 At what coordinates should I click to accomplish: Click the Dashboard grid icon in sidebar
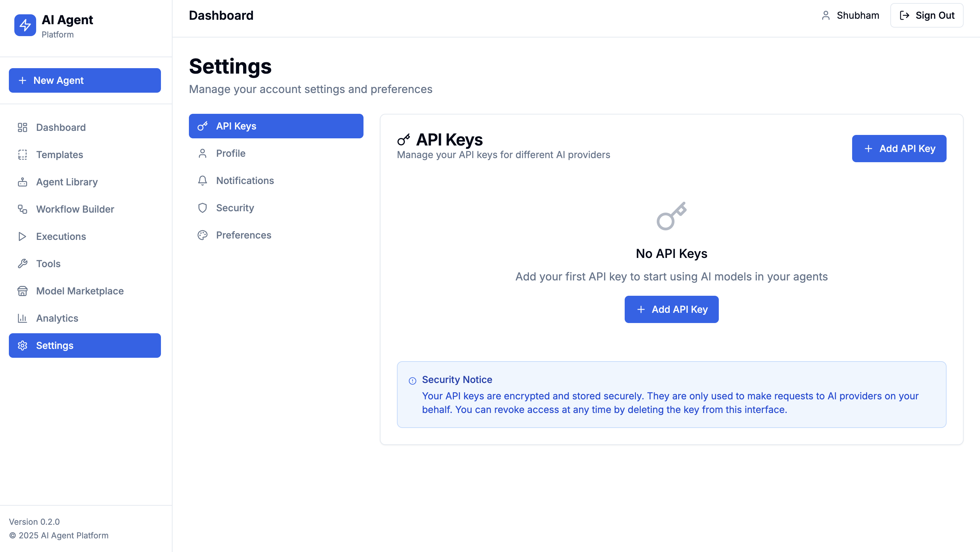(x=23, y=127)
